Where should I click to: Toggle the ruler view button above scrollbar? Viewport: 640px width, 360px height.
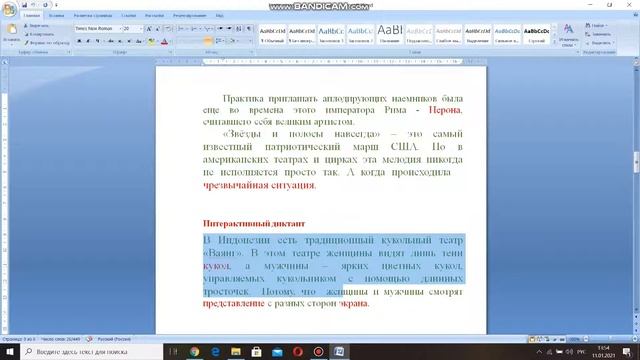[x=636, y=61]
